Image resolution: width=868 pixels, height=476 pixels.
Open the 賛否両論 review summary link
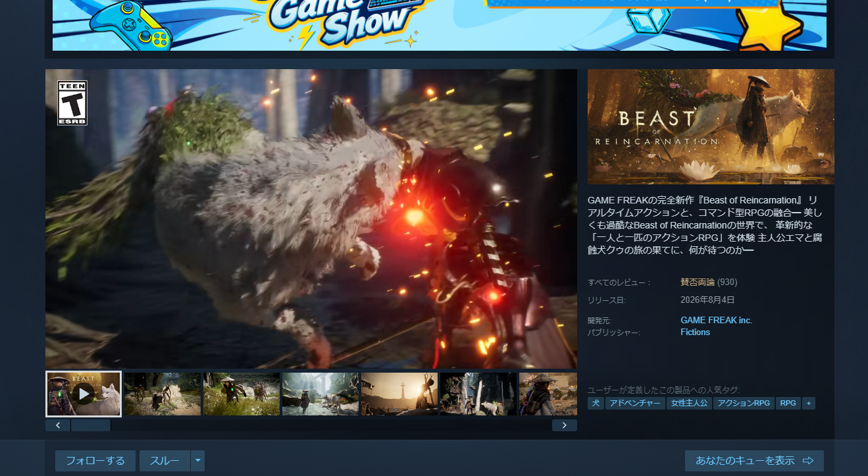click(x=698, y=282)
